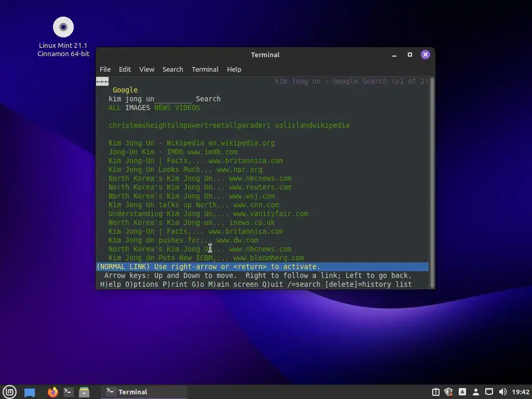Minimize the Terminal window
This screenshot has height=399, width=532.
point(394,55)
